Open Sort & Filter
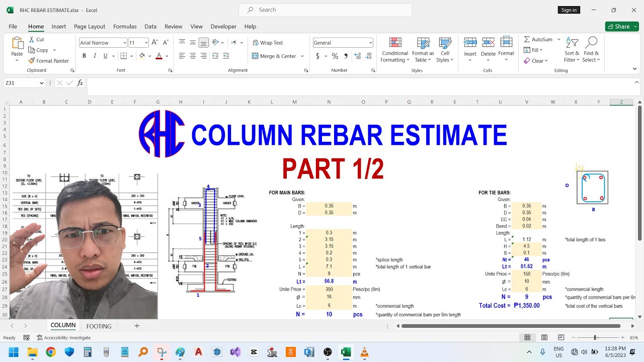This screenshot has width=644, height=362. click(x=572, y=50)
